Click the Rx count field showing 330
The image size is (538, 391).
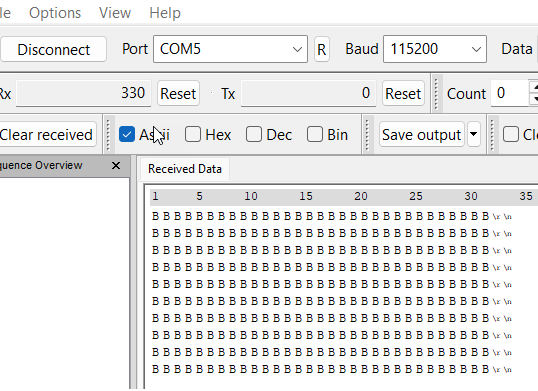[x=84, y=93]
